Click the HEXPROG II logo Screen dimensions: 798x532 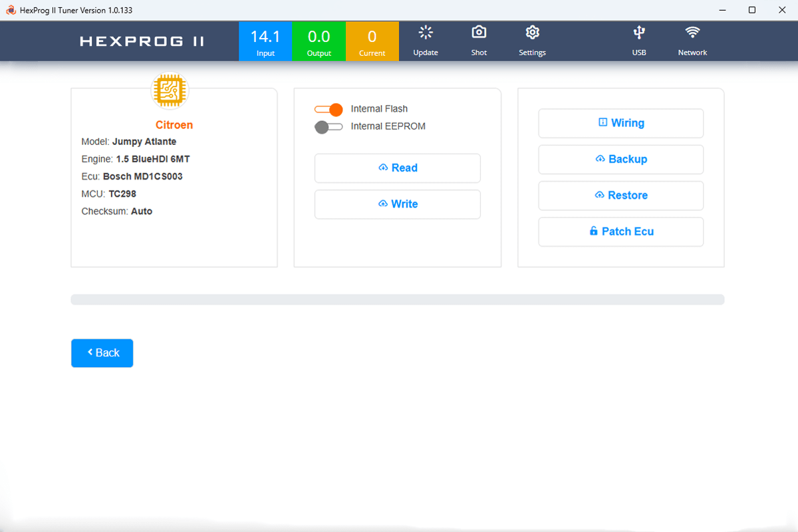point(142,41)
